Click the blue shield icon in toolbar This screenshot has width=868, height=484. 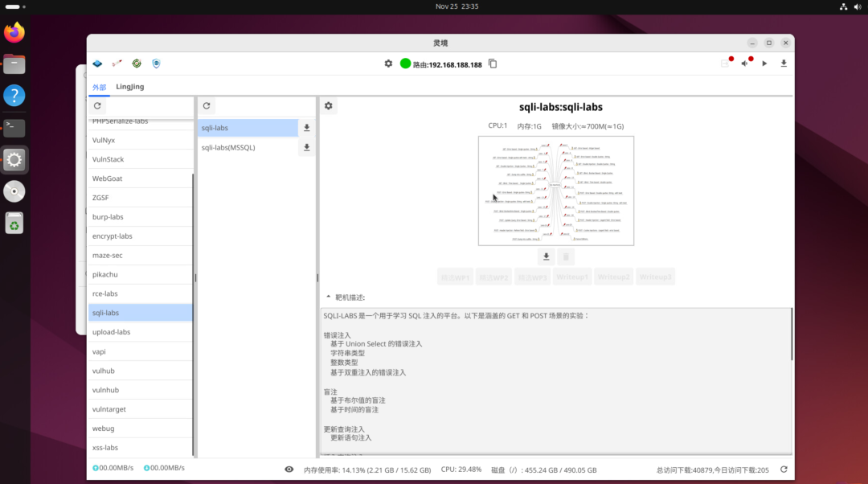click(x=157, y=64)
